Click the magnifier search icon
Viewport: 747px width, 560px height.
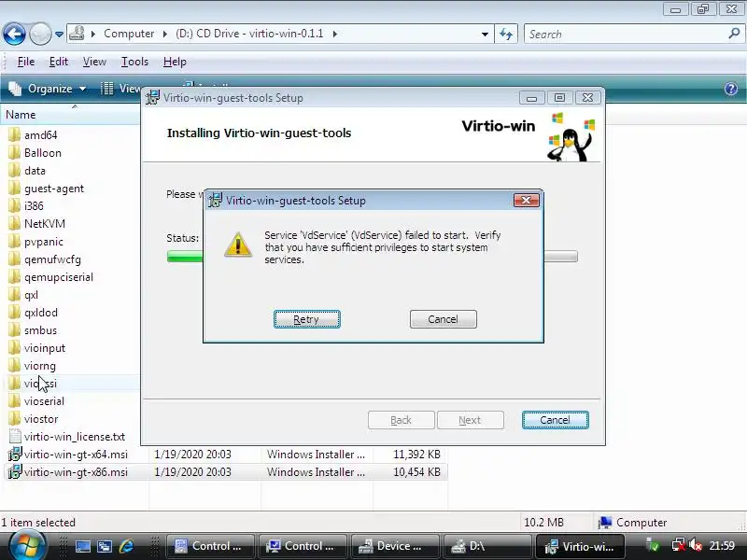tap(734, 34)
